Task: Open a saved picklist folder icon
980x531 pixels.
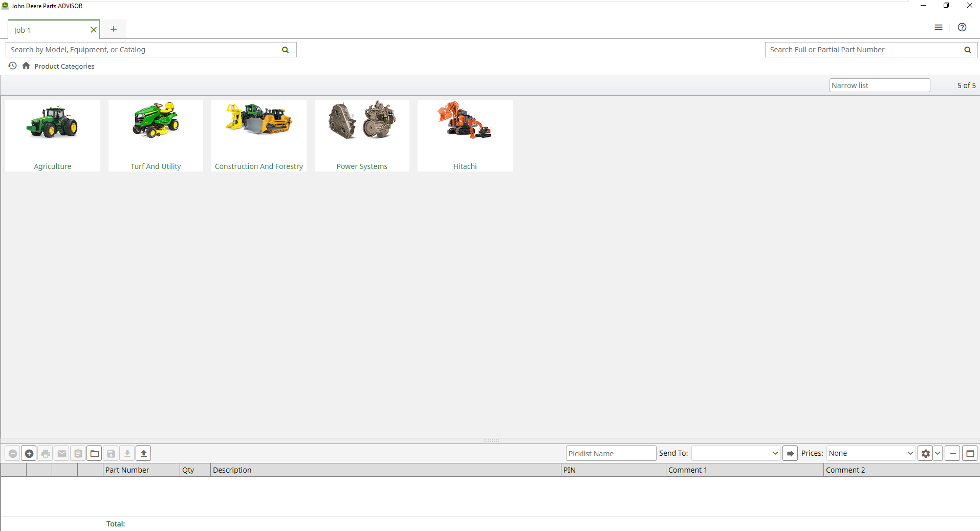Action: pyautogui.click(x=95, y=453)
